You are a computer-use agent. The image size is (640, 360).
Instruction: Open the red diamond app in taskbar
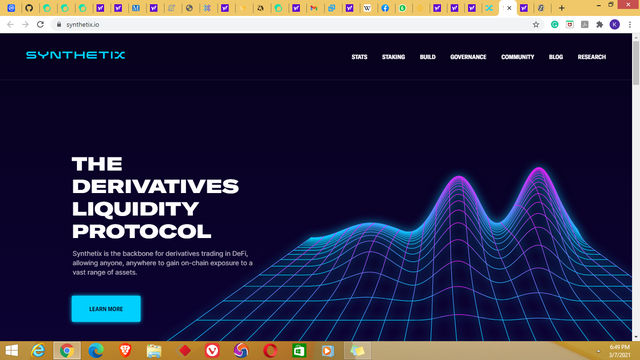pyautogui.click(x=184, y=351)
